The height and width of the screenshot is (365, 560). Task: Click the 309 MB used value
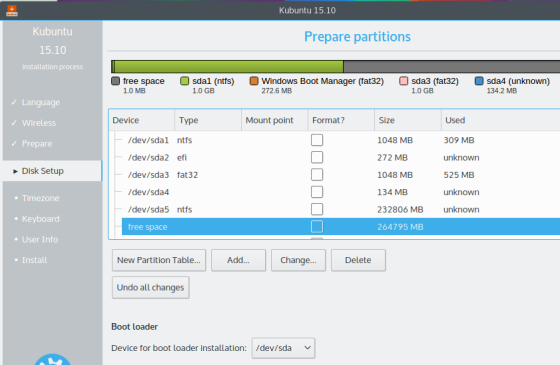[459, 140]
